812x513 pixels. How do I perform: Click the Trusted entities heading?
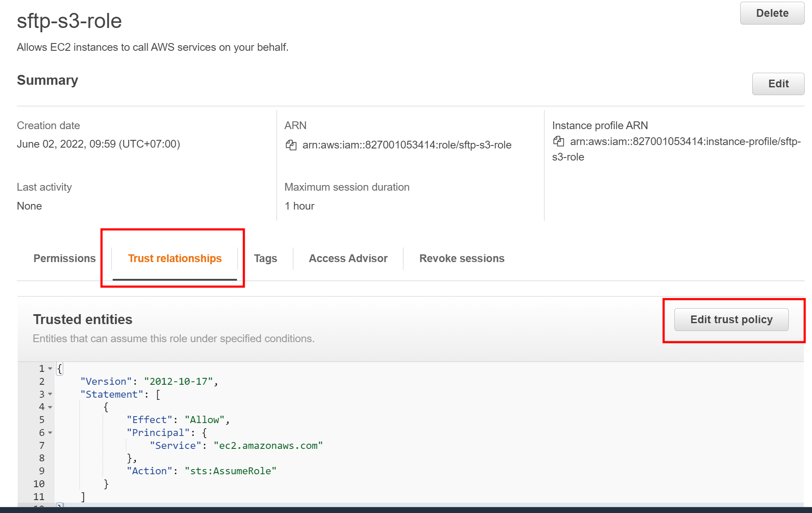coord(83,319)
